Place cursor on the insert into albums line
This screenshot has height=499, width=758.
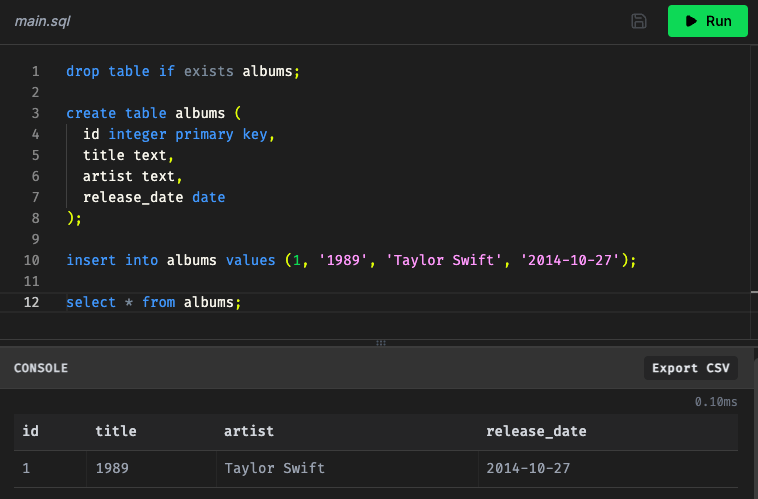point(351,260)
